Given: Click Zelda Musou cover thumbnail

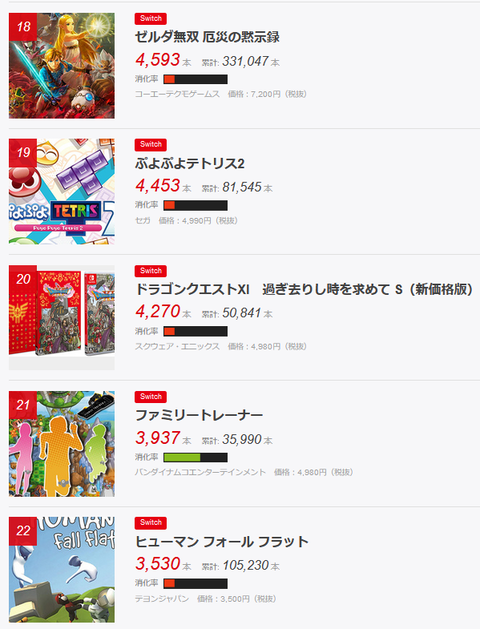Looking at the screenshot, I should (62, 65).
